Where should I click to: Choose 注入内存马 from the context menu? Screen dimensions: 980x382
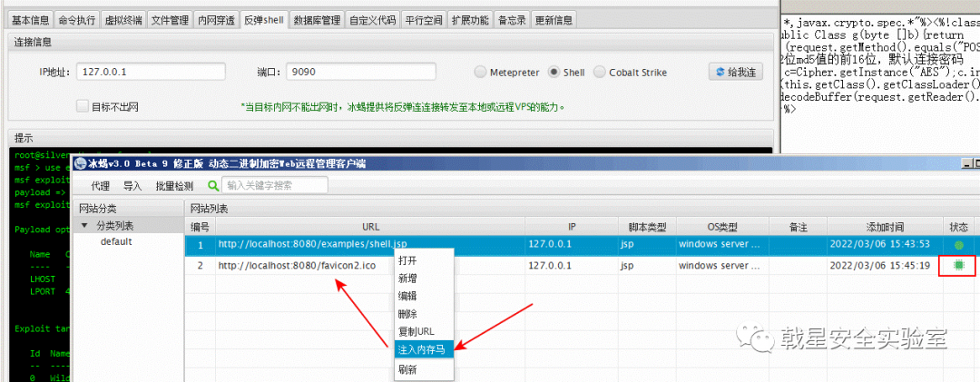(x=425, y=348)
